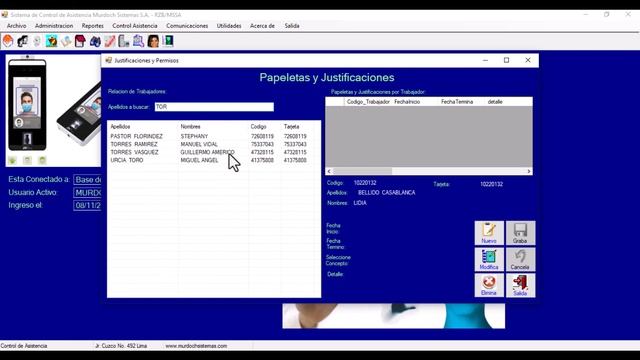Click the Modifica button

click(489, 259)
